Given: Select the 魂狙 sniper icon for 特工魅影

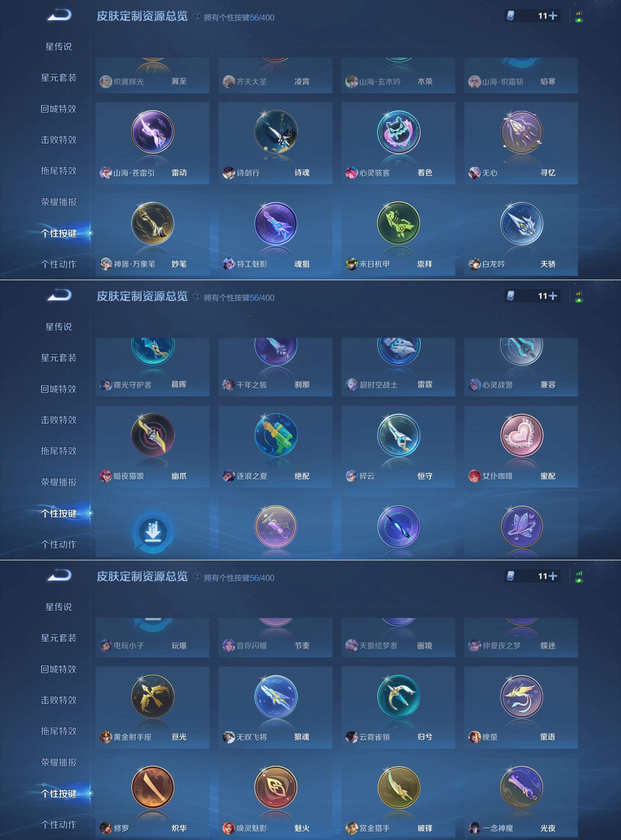Looking at the screenshot, I should 276,223.
